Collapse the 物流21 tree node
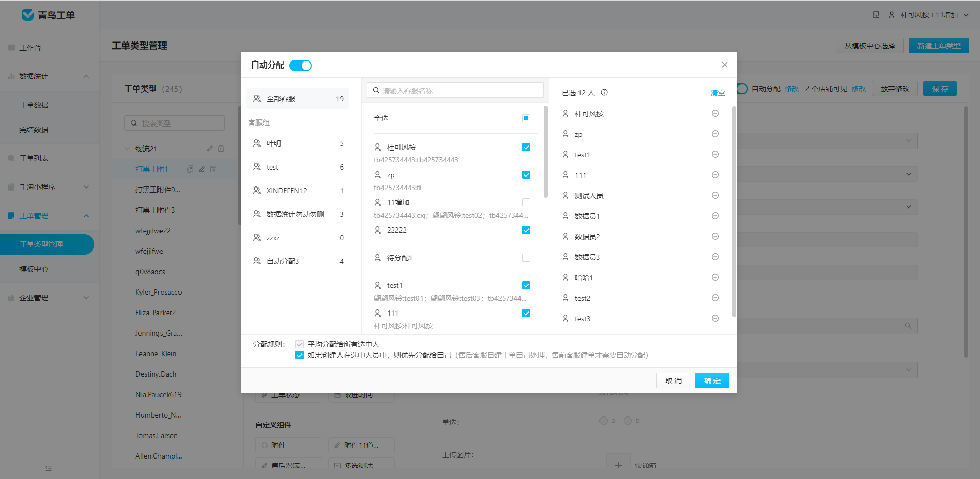Image resolution: width=980 pixels, height=479 pixels. pyautogui.click(x=127, y=149)
